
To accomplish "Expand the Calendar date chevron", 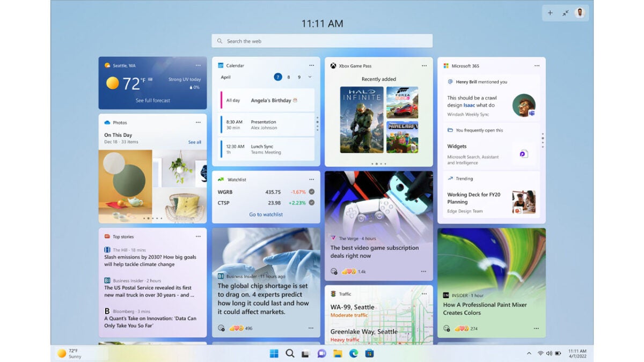I will coord(310,77).
